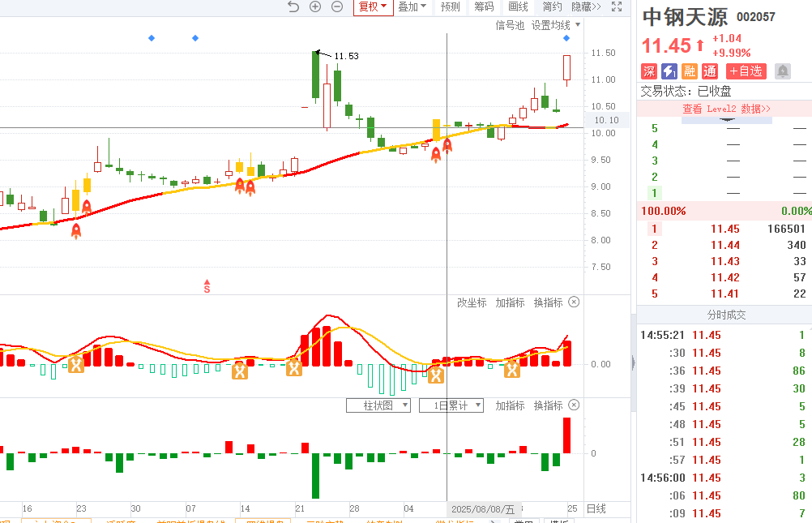The width and height of the screenshot is (812, 523).
Task: Expand the arrow beside 设置均线
Action: (x=578, y=25)
